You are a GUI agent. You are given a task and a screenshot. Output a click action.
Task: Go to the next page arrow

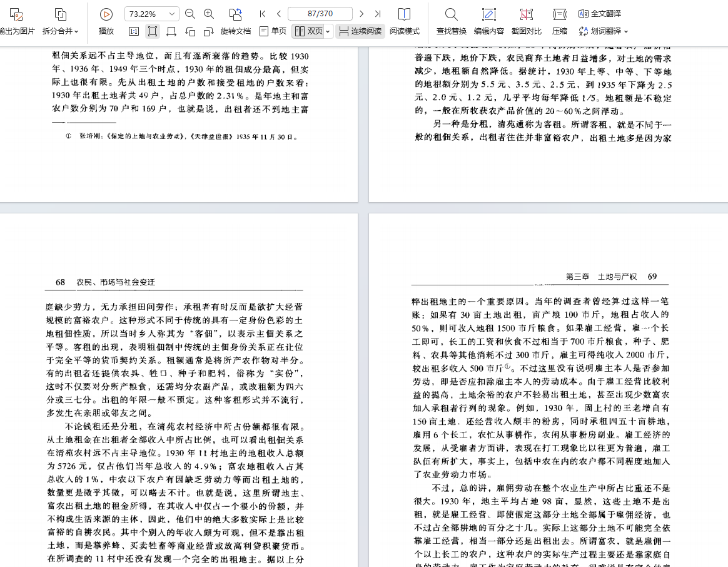click(361, 14)
